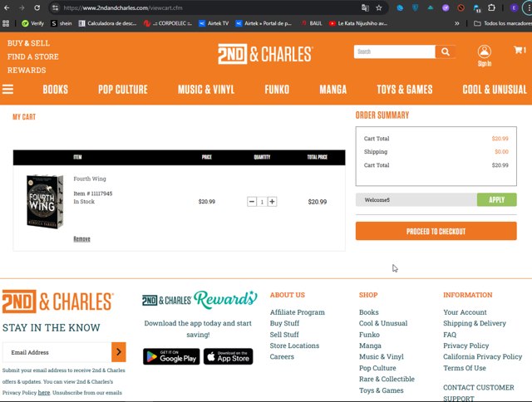Open California Privacy Policy link
The image size is (532, 402).
[482, 356]
